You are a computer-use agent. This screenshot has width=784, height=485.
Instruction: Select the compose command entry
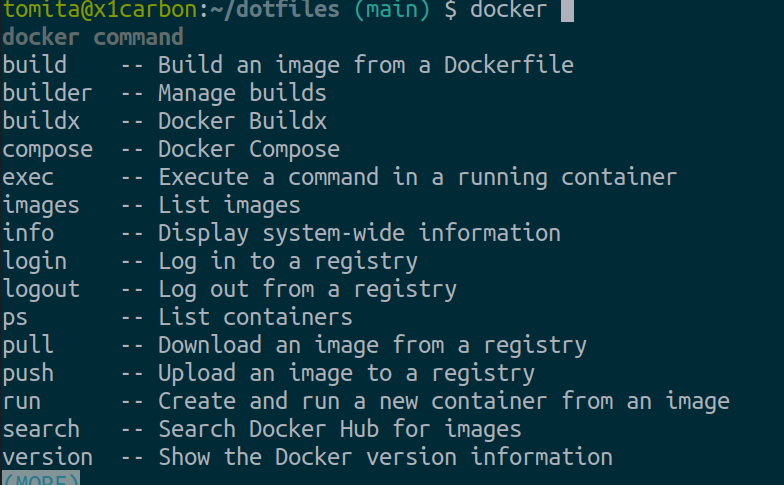click(47, 150)
